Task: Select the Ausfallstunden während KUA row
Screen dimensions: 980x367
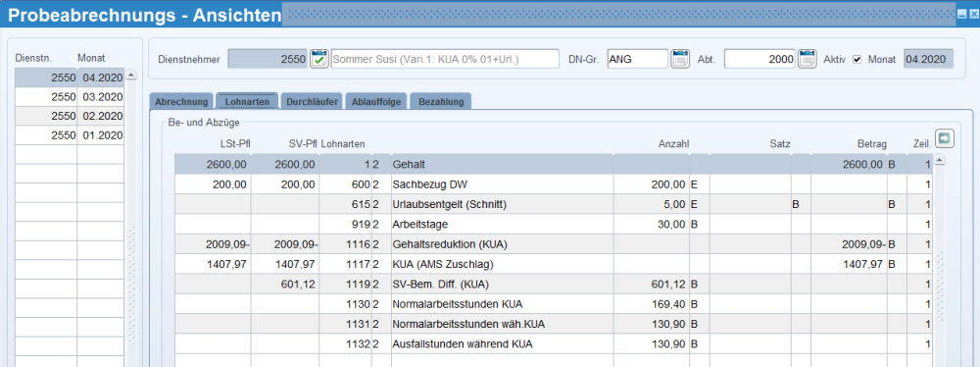Action: click(553, 343)
